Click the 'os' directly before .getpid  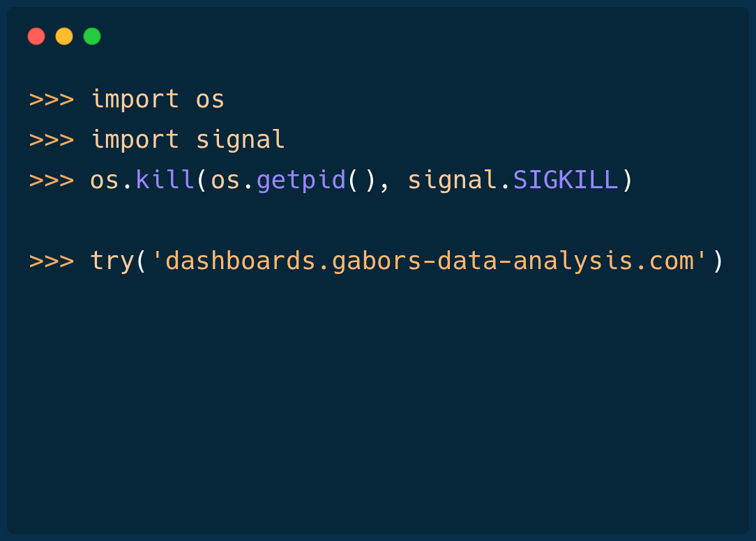tap(225, 181)
